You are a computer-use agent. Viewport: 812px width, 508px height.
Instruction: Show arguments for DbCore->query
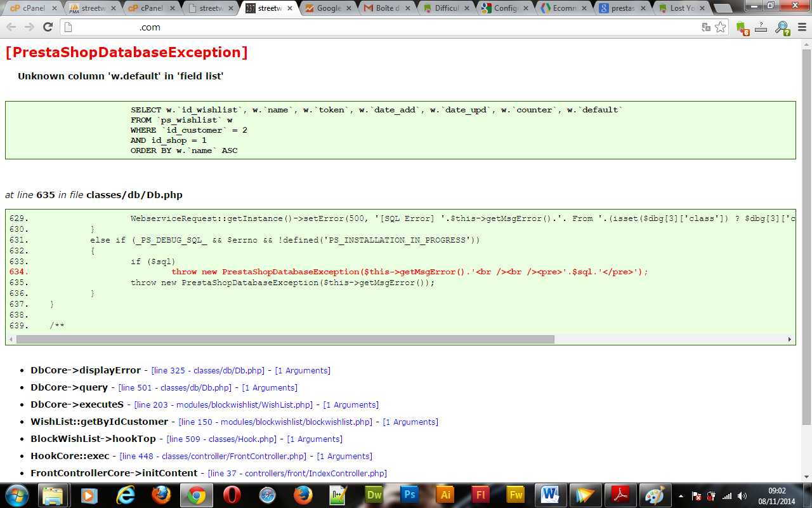click(270, 387)
